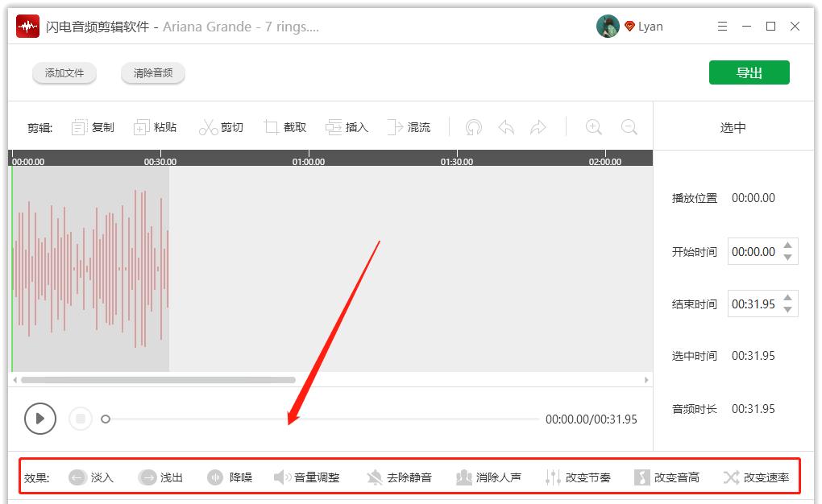The height and width of the screenshot is (504, 822).
Task: Add a file using 添加文件
Action: click(64, 72)
